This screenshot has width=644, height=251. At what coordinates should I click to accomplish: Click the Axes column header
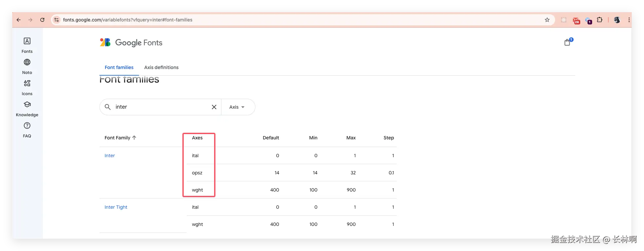pos(197,138)
